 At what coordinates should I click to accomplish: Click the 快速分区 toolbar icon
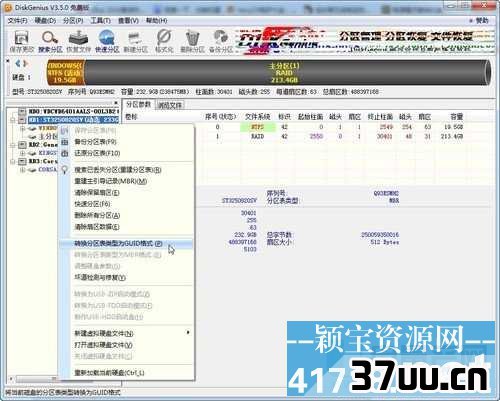pos(107,38)
